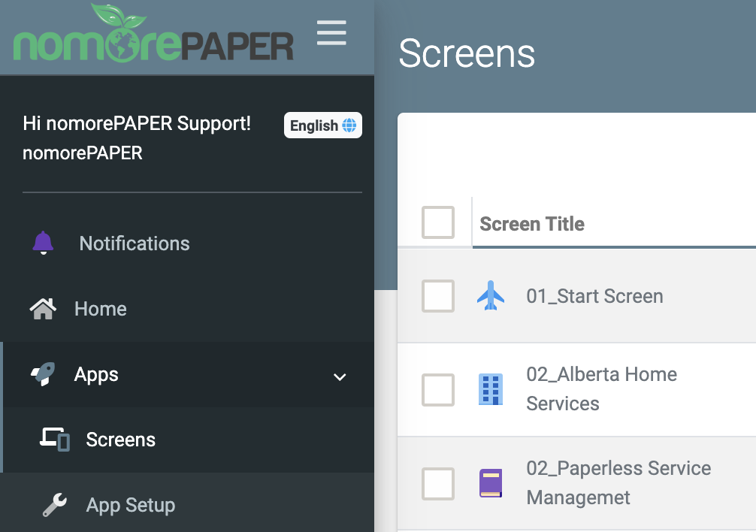The width and height of the screenshot is (756, 532).
Task: Click the airplane icon for 01_Start Screen
Action: click(x=491, y=295)
